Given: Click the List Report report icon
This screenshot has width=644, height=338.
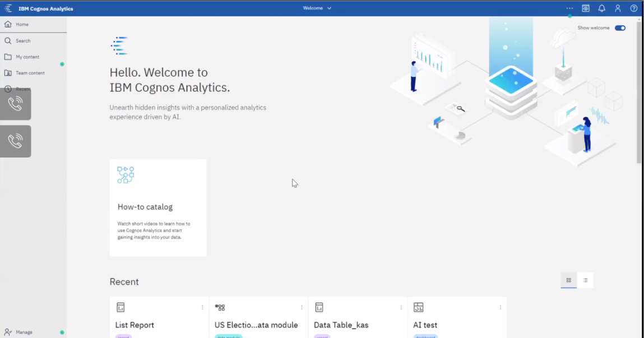Looking at the screenshot, I should coord(121,307).
